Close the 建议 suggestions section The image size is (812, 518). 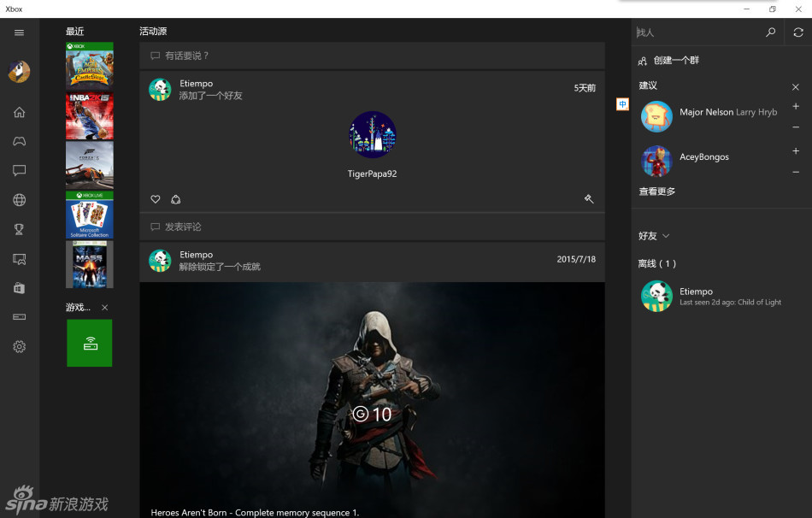(x=796, y=87)
